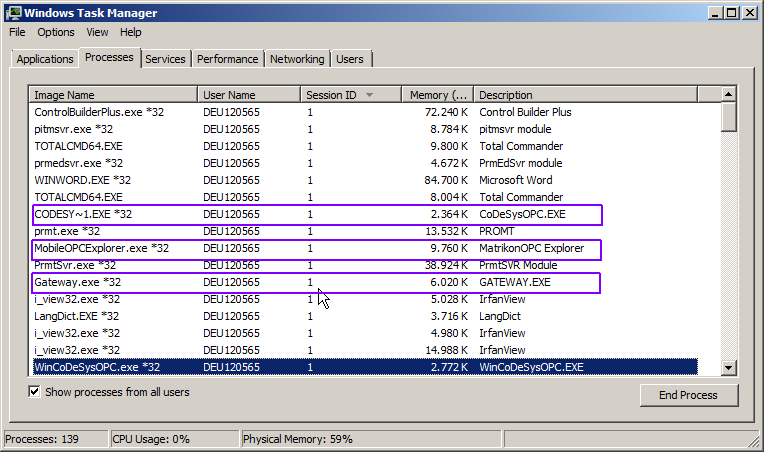Close the Windows Task Manager window
Screen dimensions: 764x452
(x=749, y=13)
